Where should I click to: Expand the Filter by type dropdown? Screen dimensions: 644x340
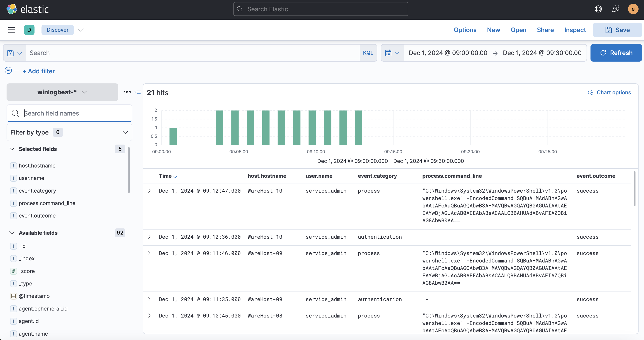(69, 132)
